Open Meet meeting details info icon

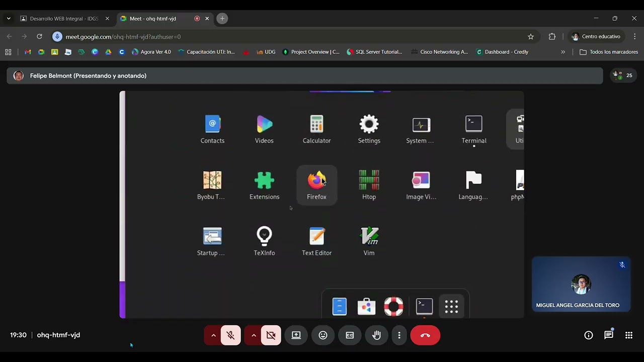[x=588, y=335]
